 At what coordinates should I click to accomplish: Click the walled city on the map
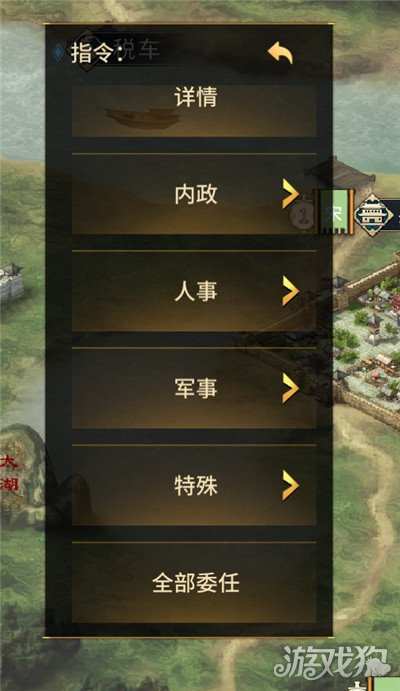pos(368,342)
